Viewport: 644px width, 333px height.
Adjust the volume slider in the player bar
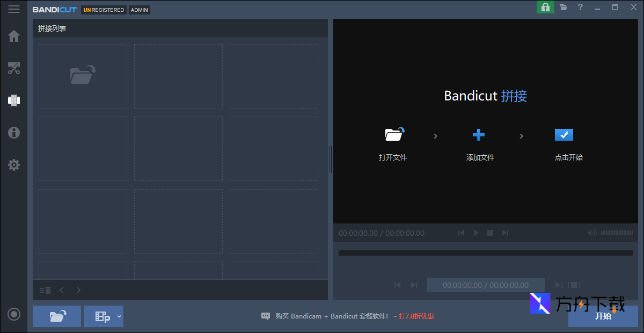click(x=617, y=233)
